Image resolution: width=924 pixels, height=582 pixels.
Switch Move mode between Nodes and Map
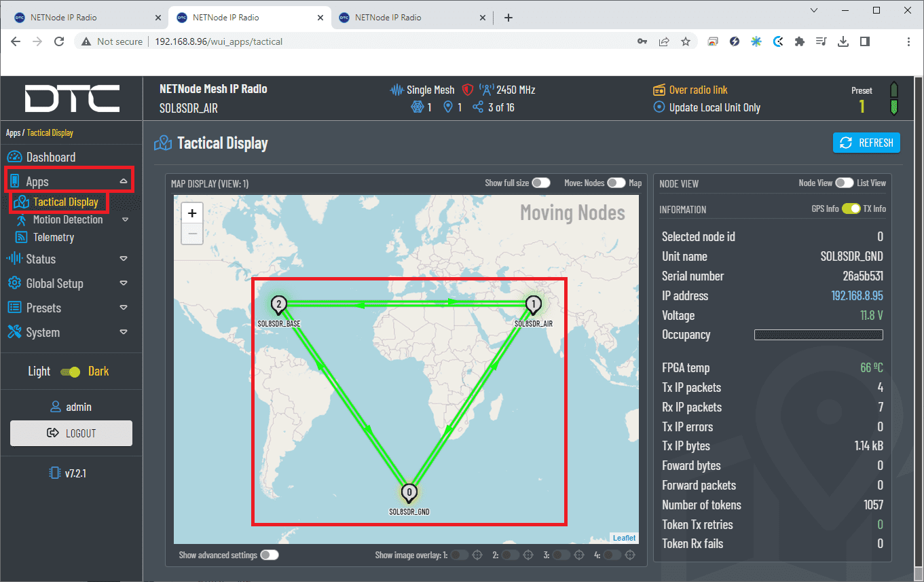[x=616, y=183]
